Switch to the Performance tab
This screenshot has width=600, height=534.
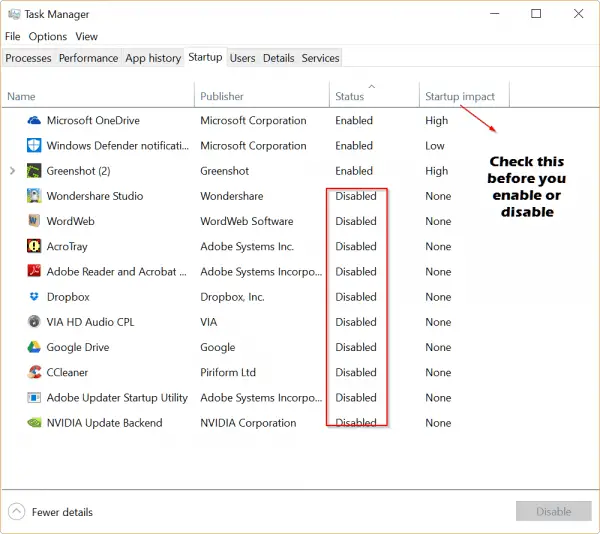[88, 58]
